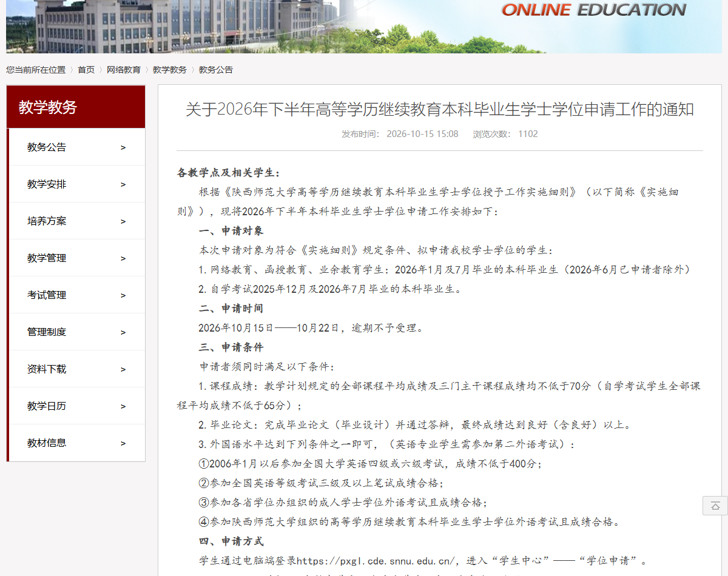
Task: Click the text 各教学点及相关学生：
Action: 229,173
